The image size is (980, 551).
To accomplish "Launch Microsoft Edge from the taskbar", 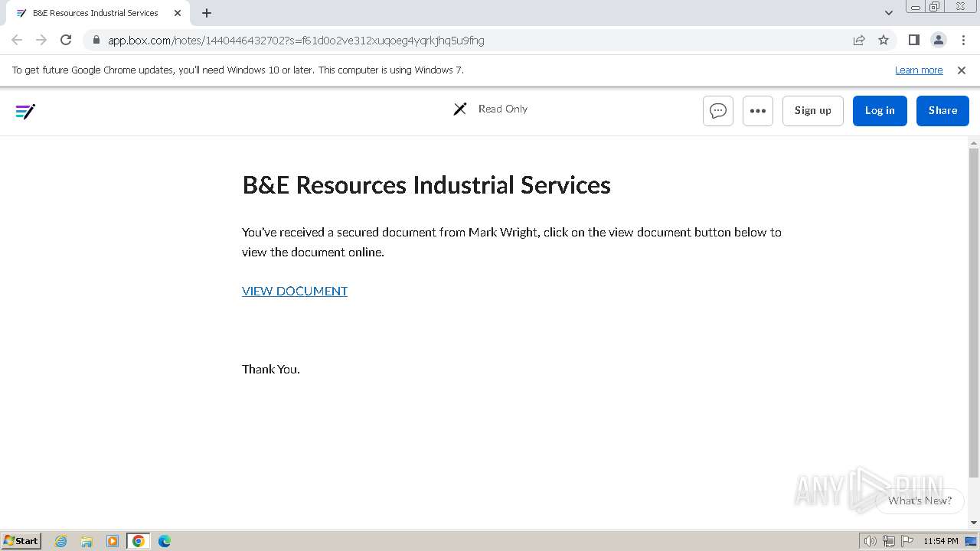I will (x=165, y=541).
